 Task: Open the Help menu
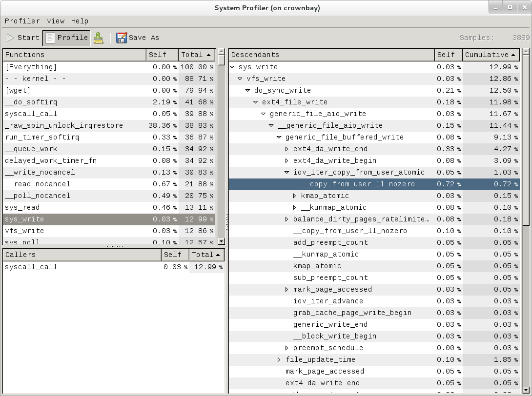click(x=80, y=21)
